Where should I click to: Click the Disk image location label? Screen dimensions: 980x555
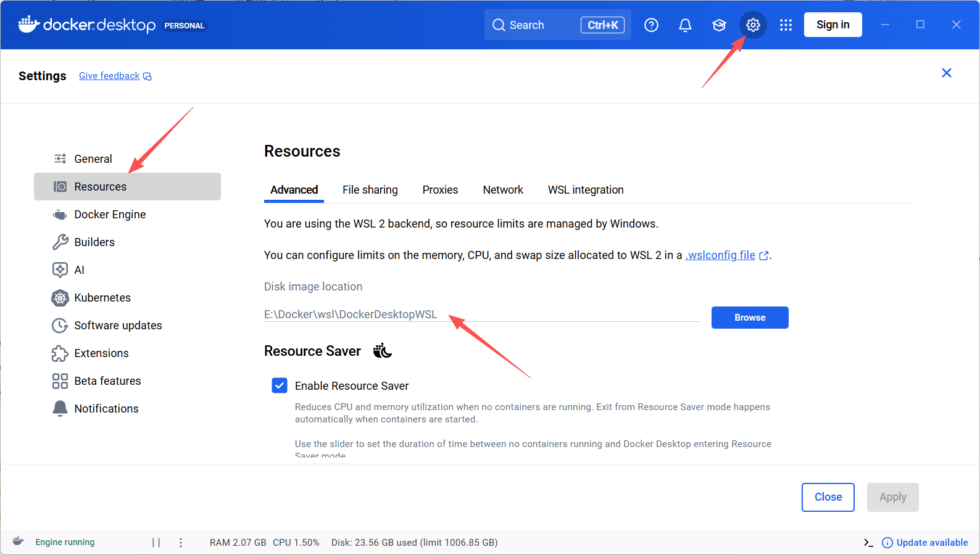pos(314,287)
